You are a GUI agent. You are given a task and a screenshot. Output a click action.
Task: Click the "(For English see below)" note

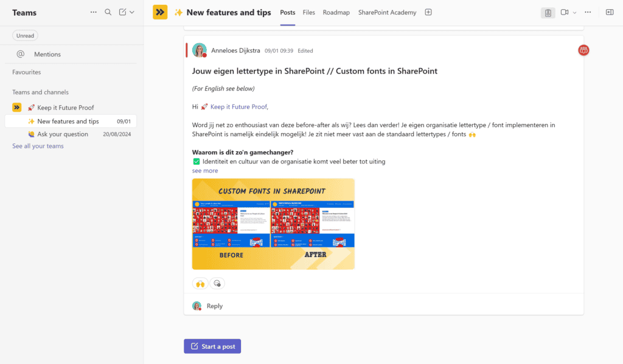pyautogui.click(x=223, y=89)
